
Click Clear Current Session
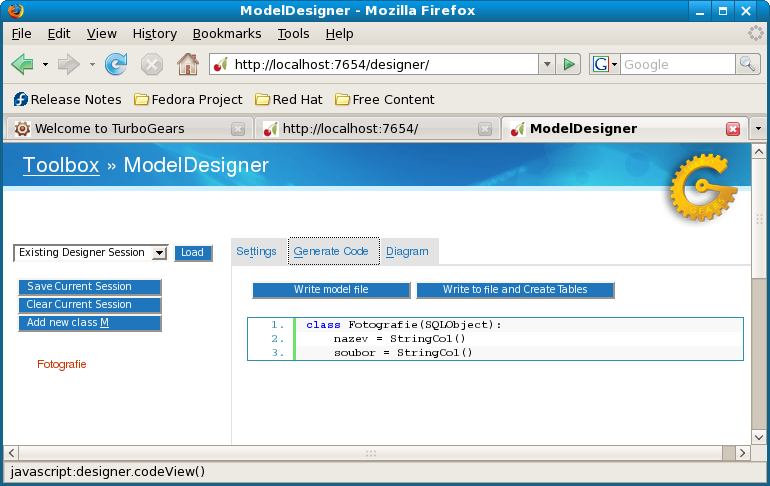(90, 305)
